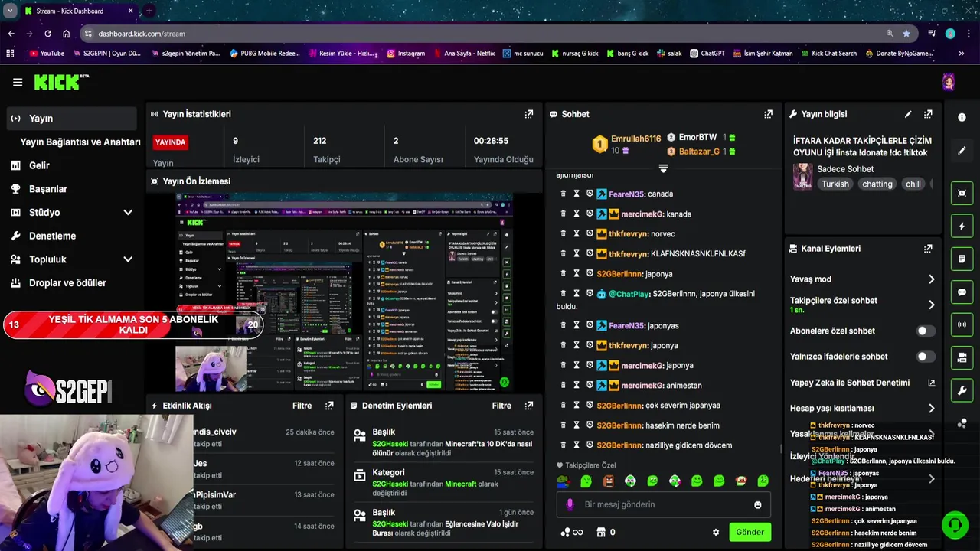
Task: Open the YouTube bookmark
Action: [x=46, y=54]
